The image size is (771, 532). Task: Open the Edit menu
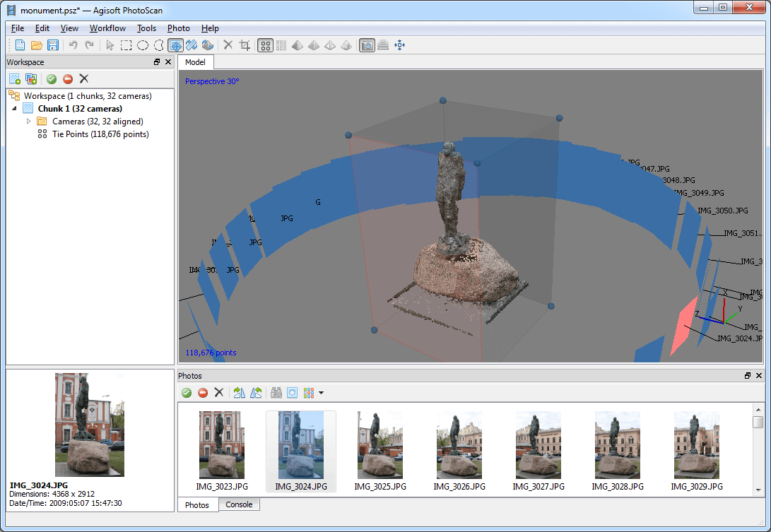pyautogui.click(x=42, y=28)
